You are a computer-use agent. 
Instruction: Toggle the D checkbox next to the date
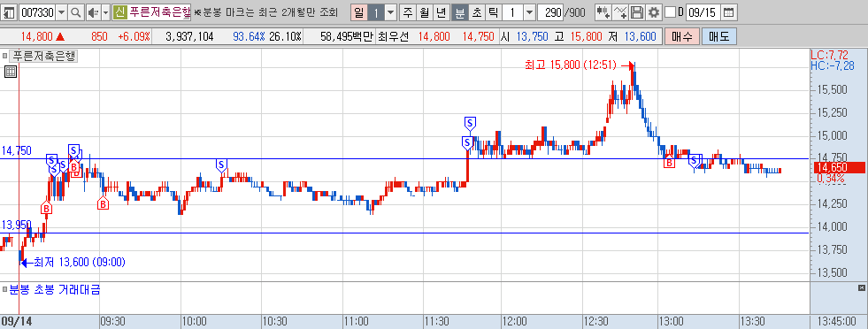tap(670, 12)
